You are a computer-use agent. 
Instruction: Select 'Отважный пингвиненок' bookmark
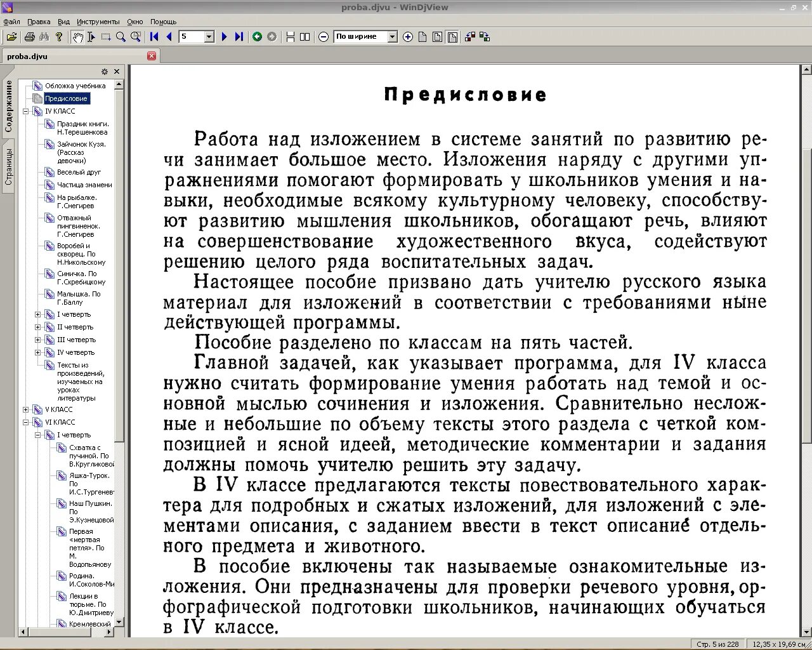pyautogui.click(x=79, y=226)
